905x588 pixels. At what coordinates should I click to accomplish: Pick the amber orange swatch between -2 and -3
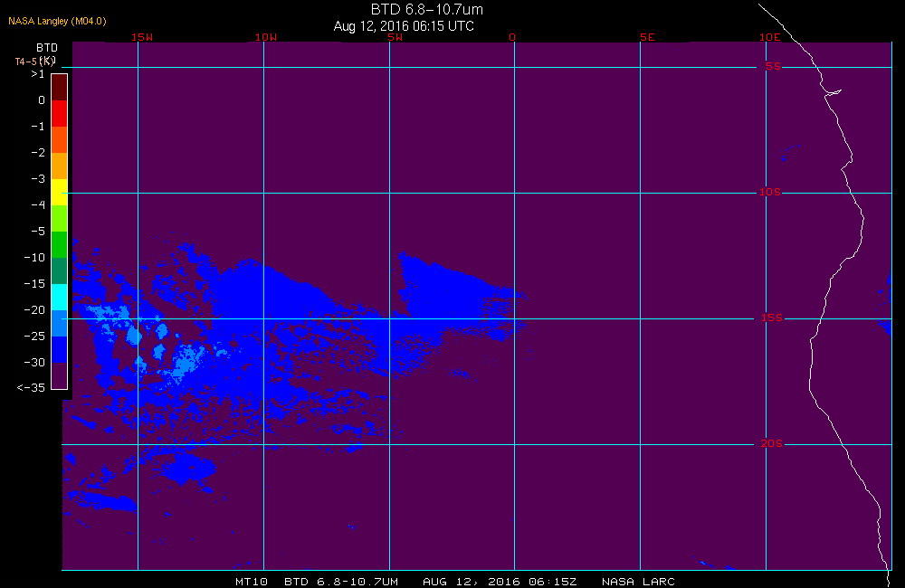pos(60,166)
